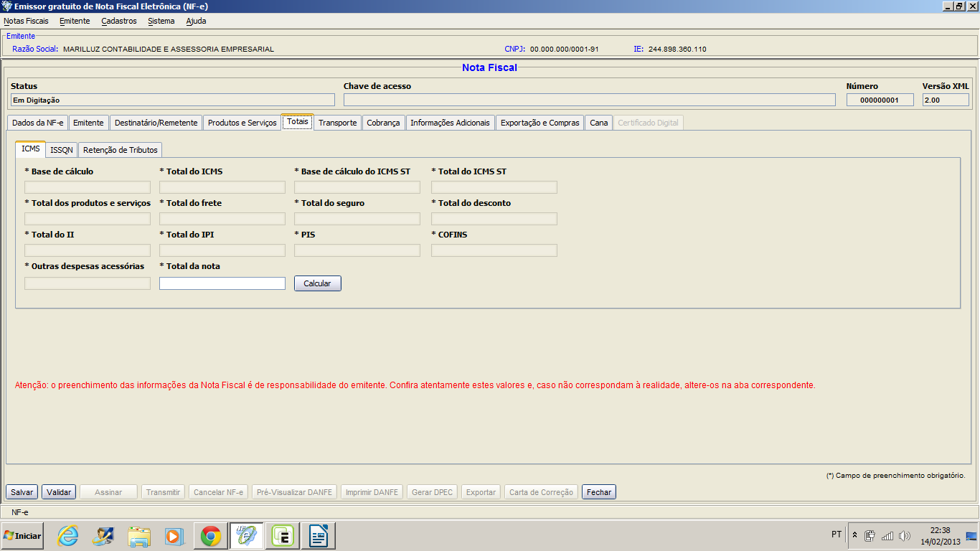This screenshot has width=980, height=551.
Task: Click the IE value 244.898.360.110
Action: coord(677,50)
